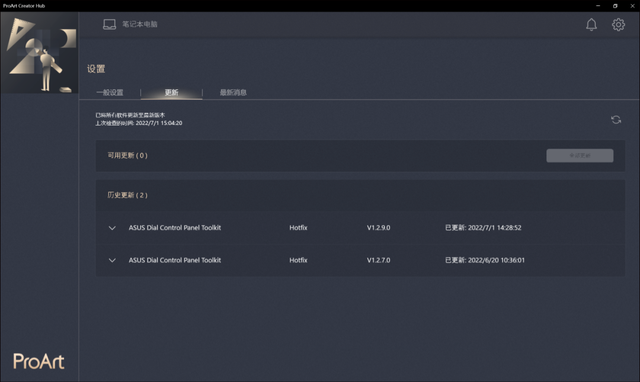Click Hotfix label in the V1.2.7.0 row

point(298,260)
